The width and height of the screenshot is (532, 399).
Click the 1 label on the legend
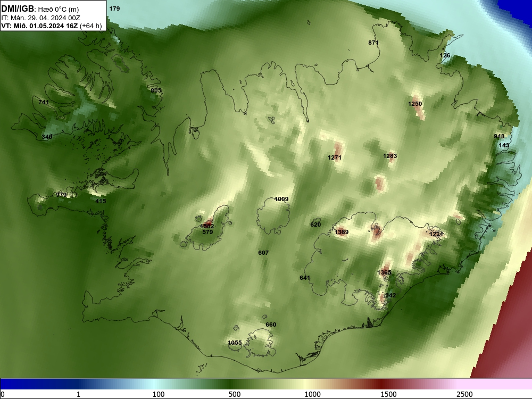pyautogui.click(x=78, y=394)
